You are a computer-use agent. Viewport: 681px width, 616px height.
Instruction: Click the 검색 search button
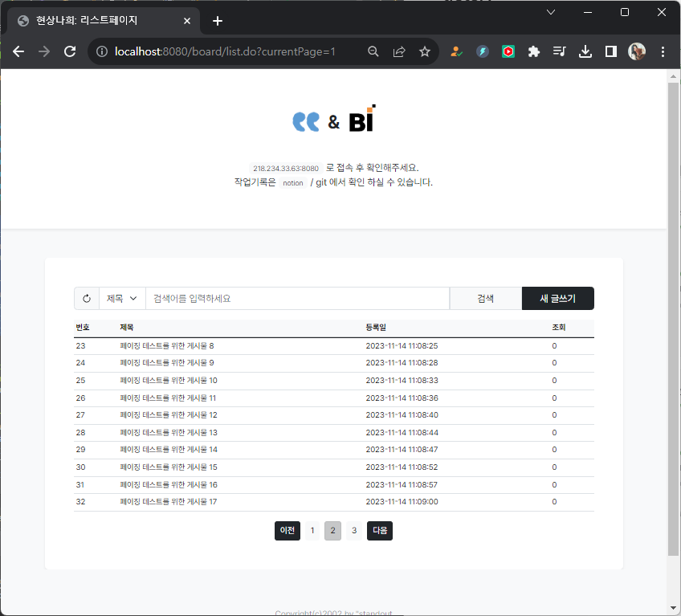(486, 299)
